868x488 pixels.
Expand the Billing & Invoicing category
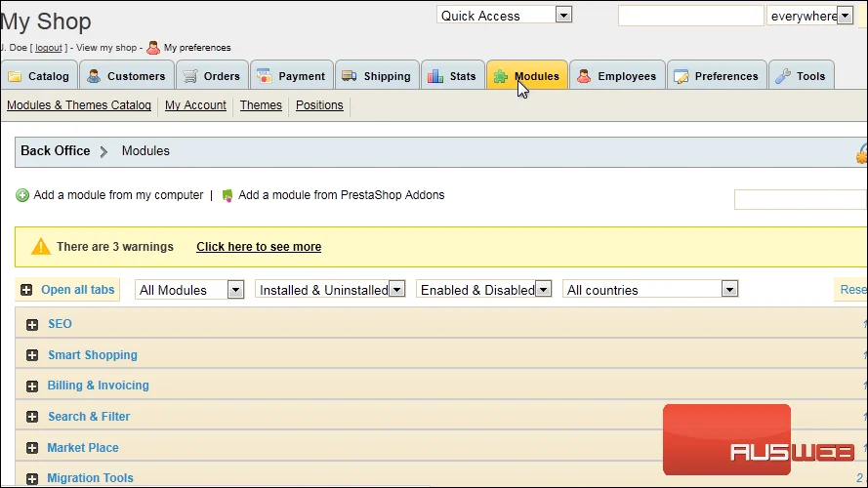click(32, 386)
